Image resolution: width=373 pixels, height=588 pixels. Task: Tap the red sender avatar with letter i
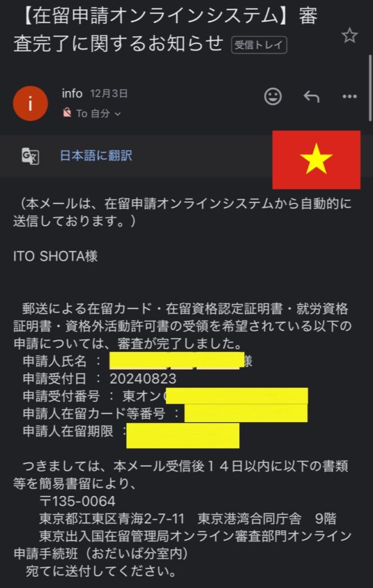tap(30, 103)
